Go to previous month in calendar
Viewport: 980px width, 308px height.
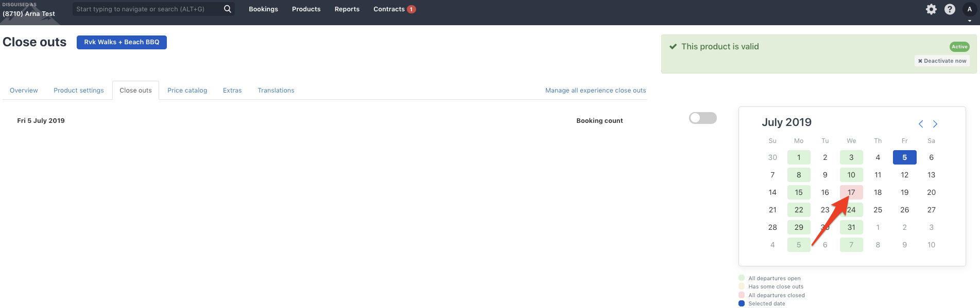[921, 124]
